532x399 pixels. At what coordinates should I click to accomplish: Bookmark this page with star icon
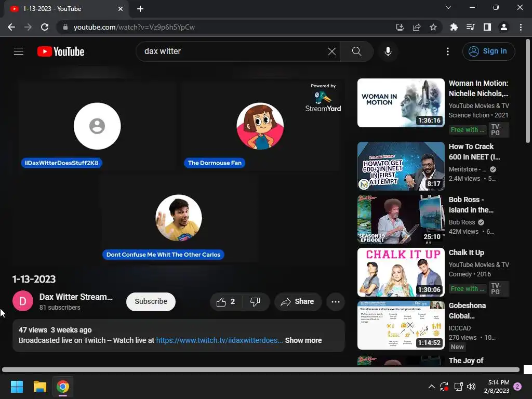point(433,27)
